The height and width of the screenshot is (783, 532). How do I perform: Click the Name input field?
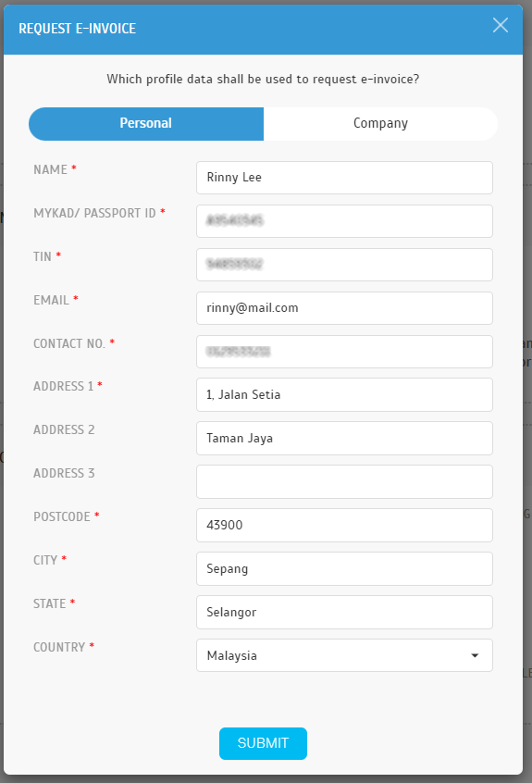click(x=344, y=178)
